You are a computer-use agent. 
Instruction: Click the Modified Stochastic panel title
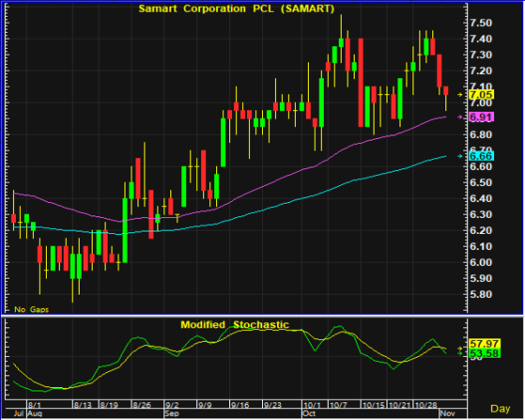pyautogui.click(x=235, y=324)
